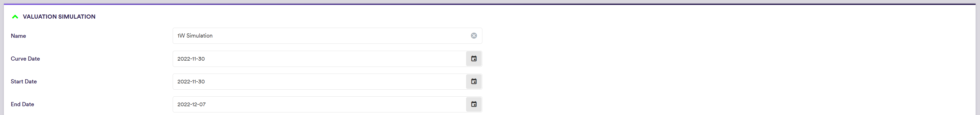Image resolution: width=980 pixels, height=115 pixels.
Task: Collapse the Valuation Simulation section chevron
Action: point(15,17)
